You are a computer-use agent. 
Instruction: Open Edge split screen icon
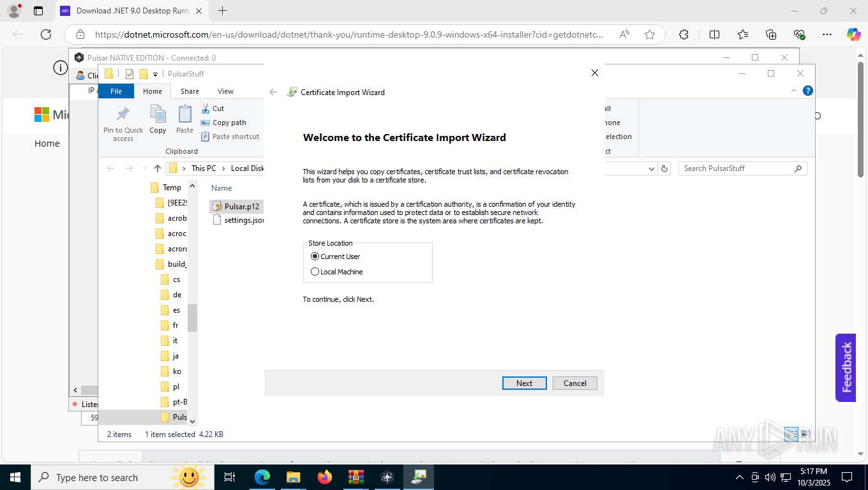point(715,34)
